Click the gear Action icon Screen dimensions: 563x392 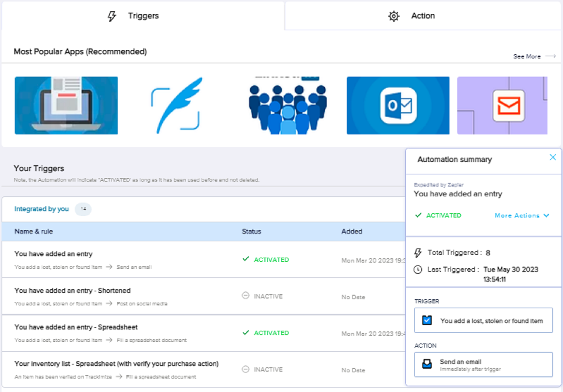click(x=394, y=16)
